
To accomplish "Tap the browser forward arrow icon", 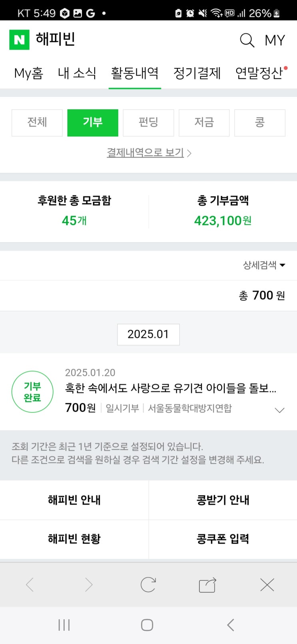I will (x=89, y=585).
